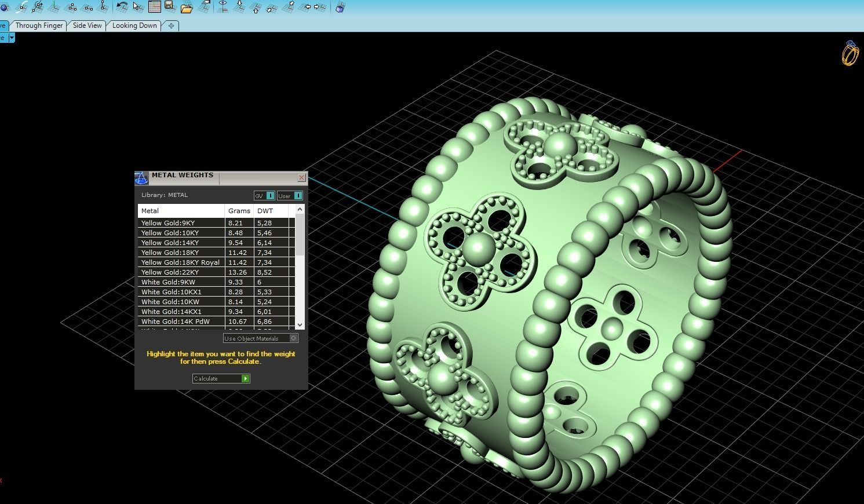Viewport: 864px width, 504px height.
Task: Click the Undo curved-arrow icon
Action: tap(122, 7)
